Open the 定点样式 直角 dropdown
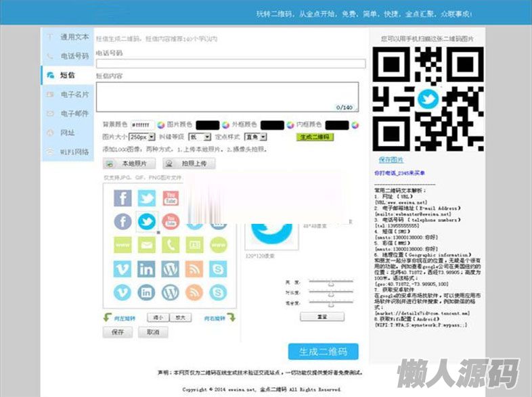Viewport: 532px width, 397px height. (256, 137)
